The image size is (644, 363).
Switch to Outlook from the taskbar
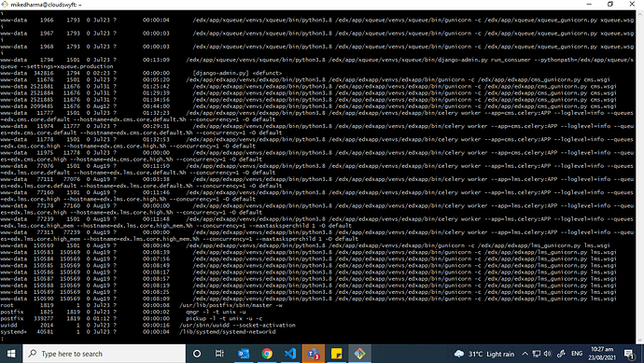[x=244, y=354]
